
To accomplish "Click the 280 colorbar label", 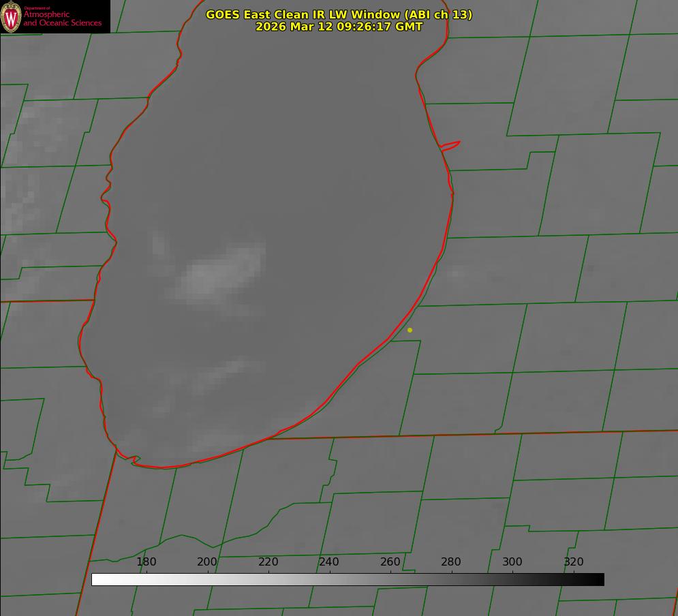I will tap(451, 561).
